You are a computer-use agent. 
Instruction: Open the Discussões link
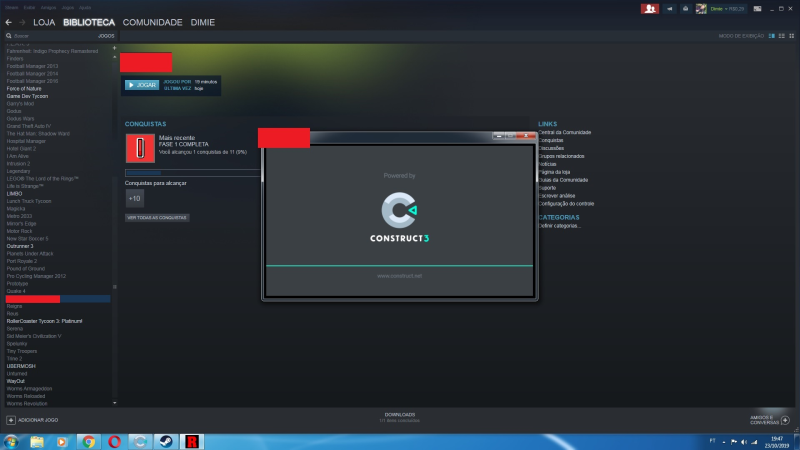(x=551, y=148)
